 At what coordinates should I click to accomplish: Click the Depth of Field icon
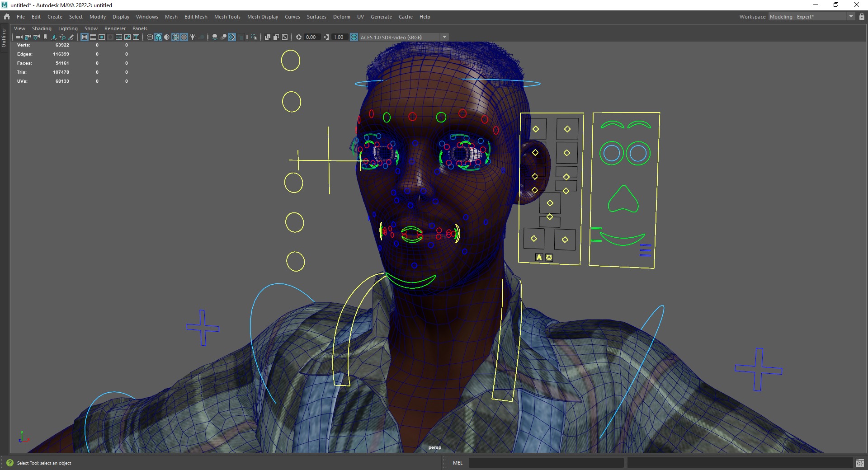pyautogui.click(x=241, y=37)
